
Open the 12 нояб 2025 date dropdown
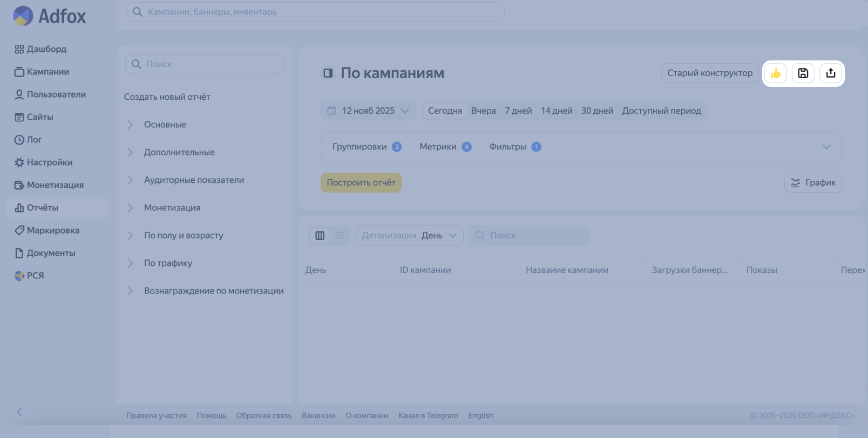[x=368, y=111]
